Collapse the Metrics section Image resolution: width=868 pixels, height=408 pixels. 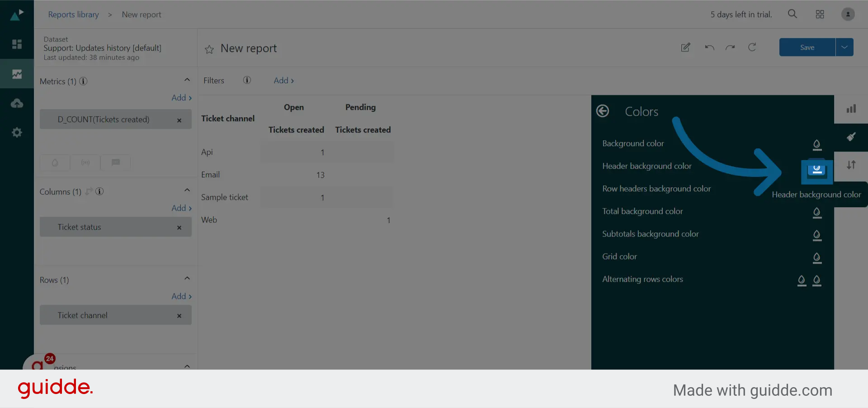click(187, 80)
